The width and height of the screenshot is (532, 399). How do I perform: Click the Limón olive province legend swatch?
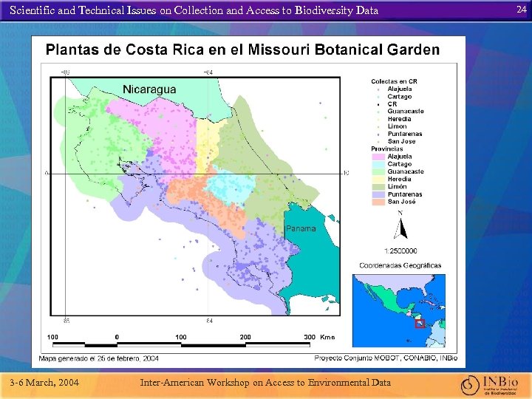click(378, 187)
